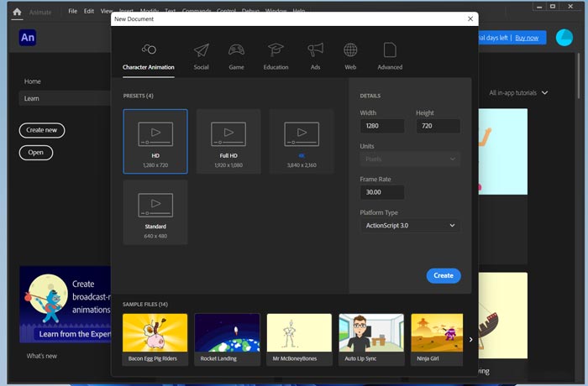Switch to the Web category tab
The image size is (588, 386).
click(350, 57)
